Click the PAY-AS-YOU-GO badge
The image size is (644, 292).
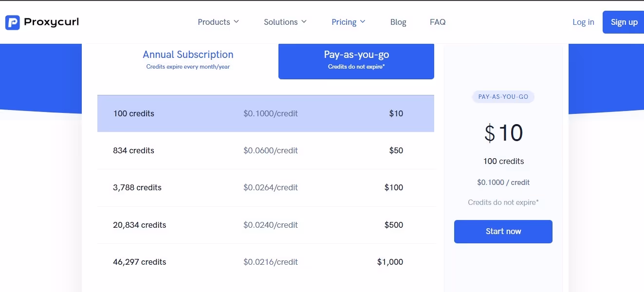pos(503,97)
